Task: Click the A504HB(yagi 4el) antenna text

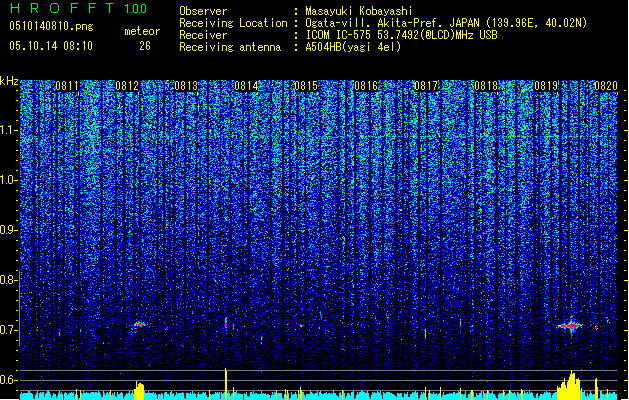Action: click(x=353, y=47)
